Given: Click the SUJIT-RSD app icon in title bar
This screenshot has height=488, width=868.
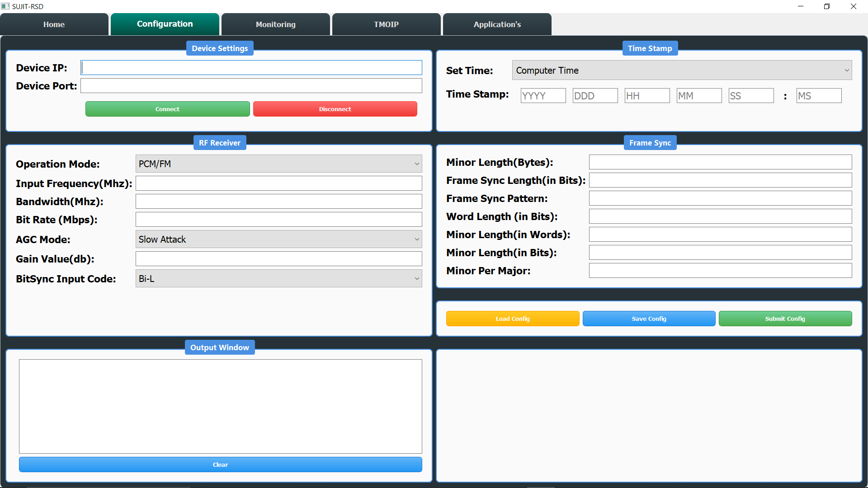Looking at the screenshot, I should (x=5, y=6).
